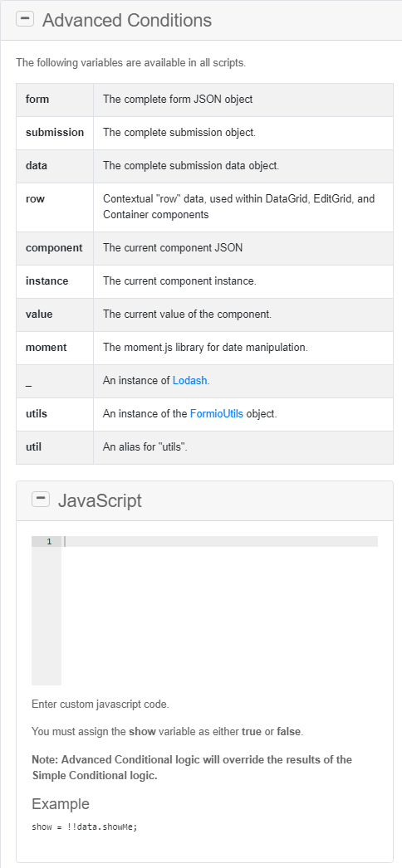
Task: Click line number 1 in editor gutter
Action: coord(49,541)
